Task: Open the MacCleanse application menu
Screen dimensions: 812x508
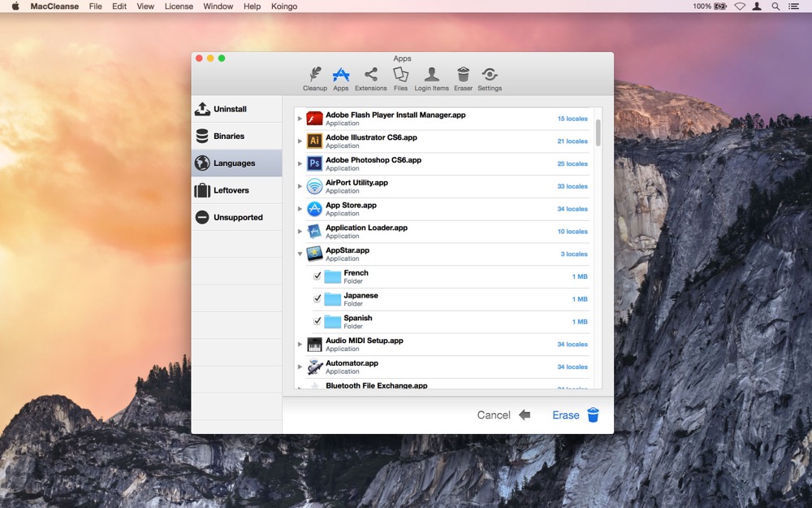Action: tap(54, 7)
